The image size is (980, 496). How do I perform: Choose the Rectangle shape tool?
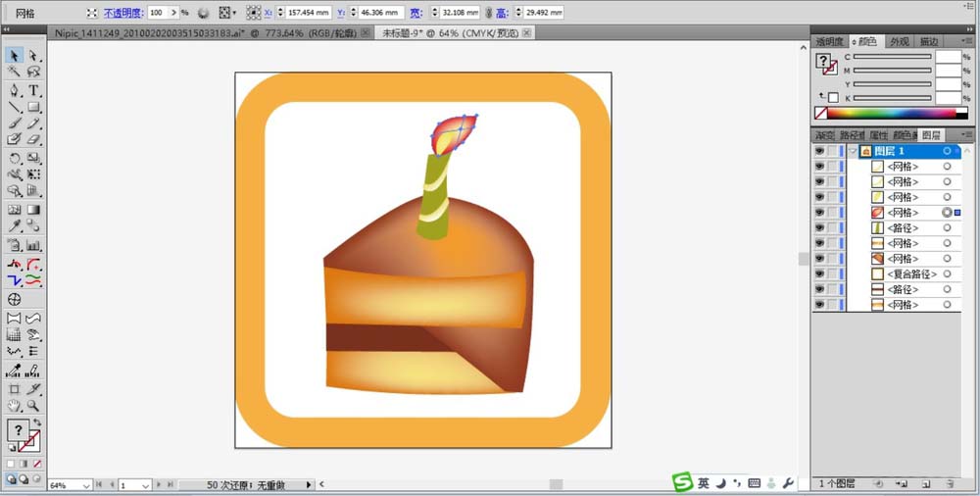(x=34, y=107)
